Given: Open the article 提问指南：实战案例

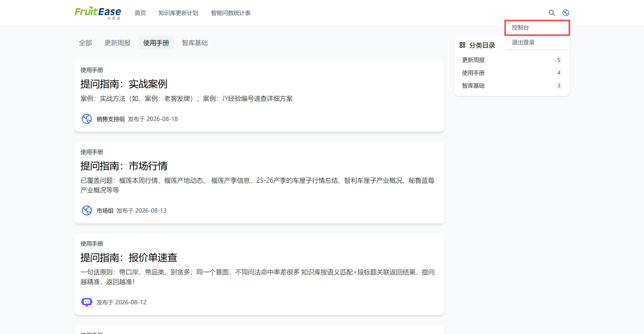Looking at the screenshot, I should click(x=124, y=84).
